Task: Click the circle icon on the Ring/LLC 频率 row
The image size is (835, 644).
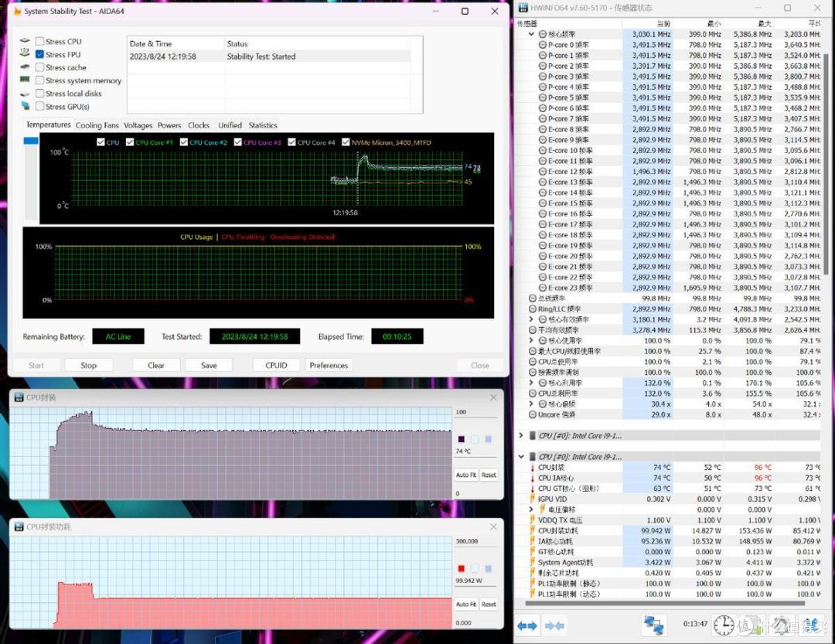Action: [x=533, y=309]
